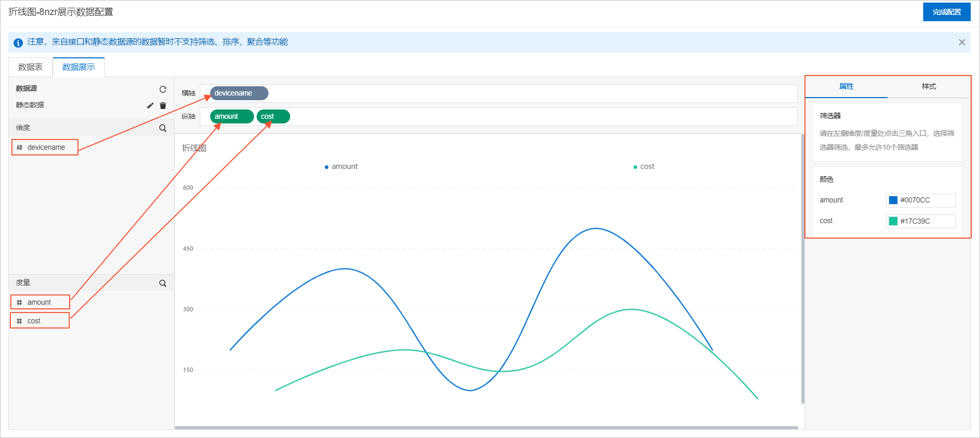Viewport: 980px width, 438px height.
Task: Click the amount color hex input field
Action: pos(921,200)
